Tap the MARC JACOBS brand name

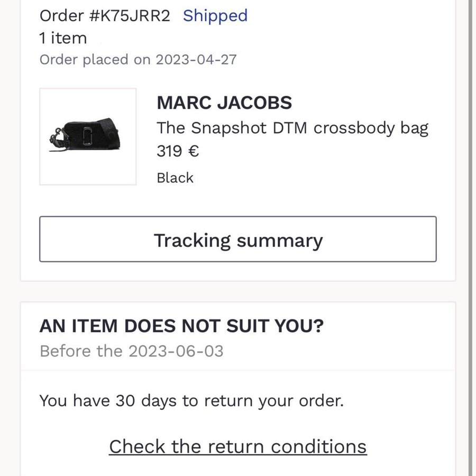click(x=224, y=103)
